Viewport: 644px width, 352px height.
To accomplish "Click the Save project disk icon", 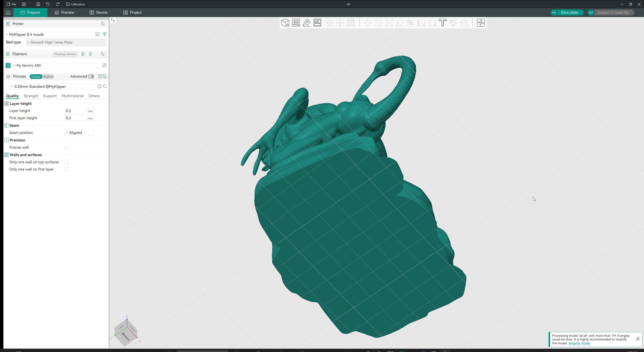I will pyautogui.click(x=38, y=4).
